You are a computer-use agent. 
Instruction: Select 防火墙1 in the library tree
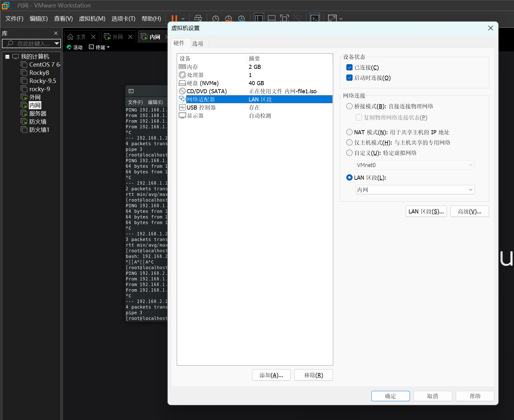(x=39, y=130)
